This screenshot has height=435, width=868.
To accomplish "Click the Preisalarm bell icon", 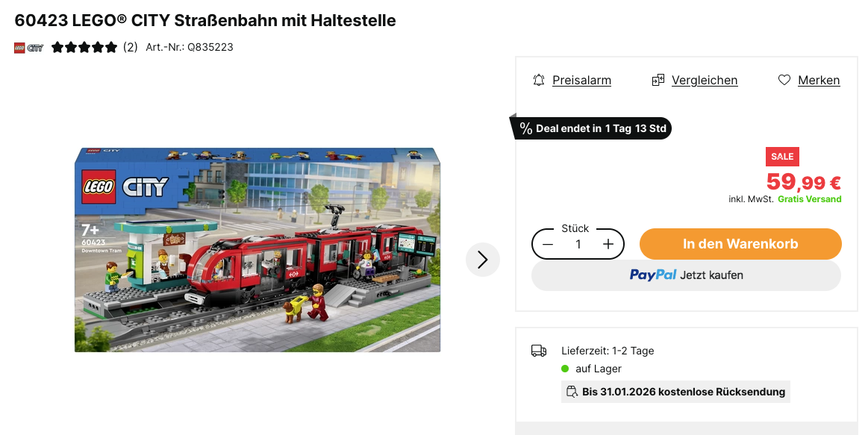I will coord(539,81).
